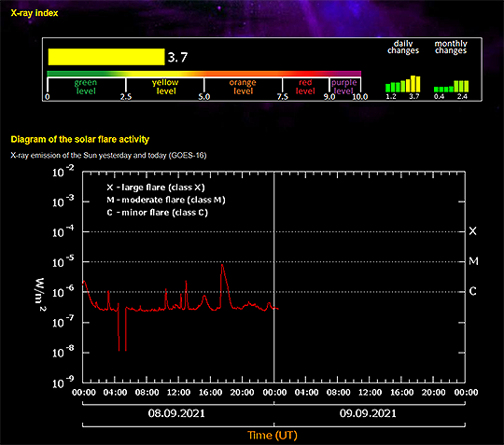Select the yellow level scale segment
This screenshot has height=445, width=504.
[165, 87]
